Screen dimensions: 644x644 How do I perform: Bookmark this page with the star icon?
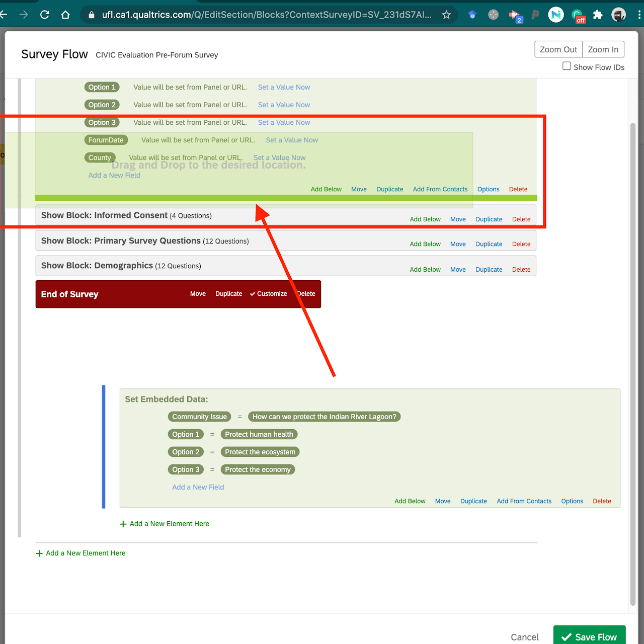446,15
